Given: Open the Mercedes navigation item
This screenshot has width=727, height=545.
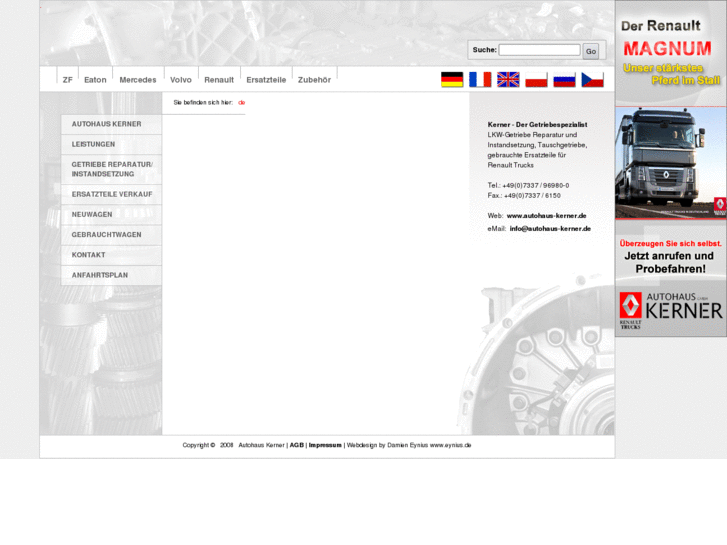Looking at the screenshot, I should coord(138,80).
